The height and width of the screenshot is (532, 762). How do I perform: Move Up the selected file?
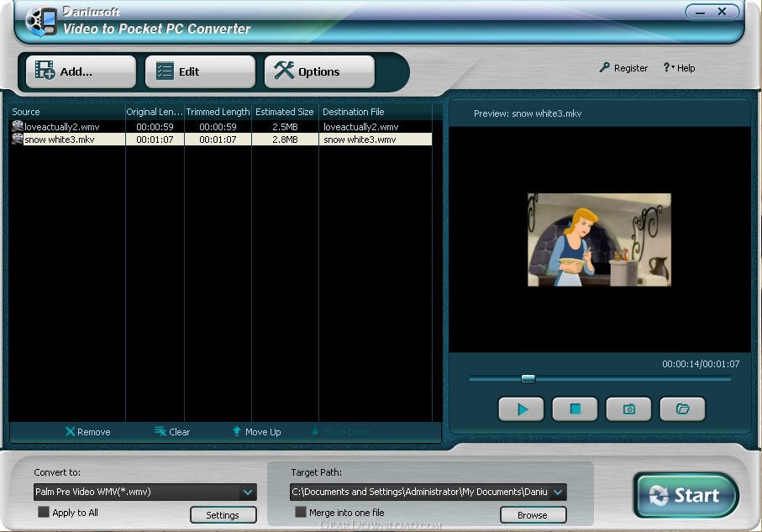tap(256, 432)
